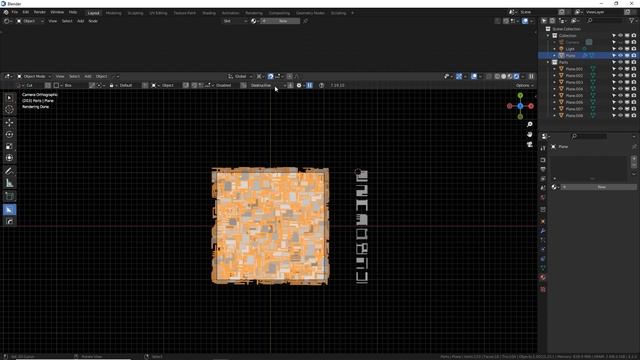Select the Annotate pencil tool
Screen dimensions: 640x360
9,171
